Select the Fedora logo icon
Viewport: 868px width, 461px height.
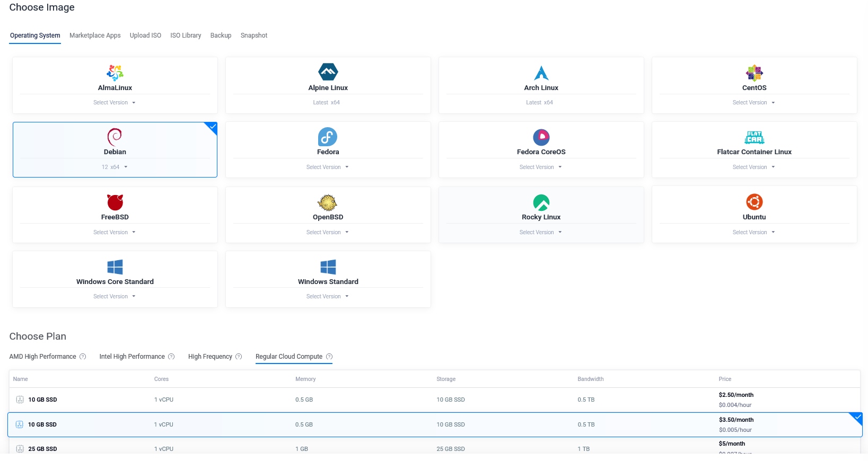point(328,137)
